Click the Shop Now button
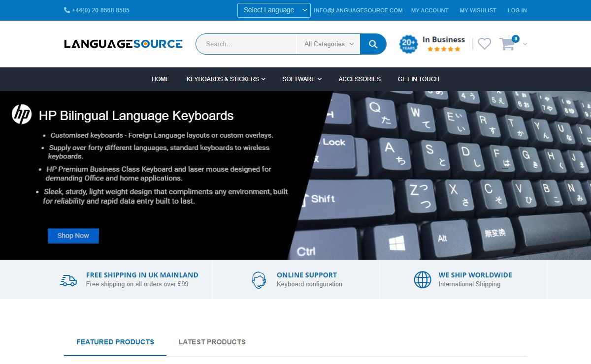 73,236
